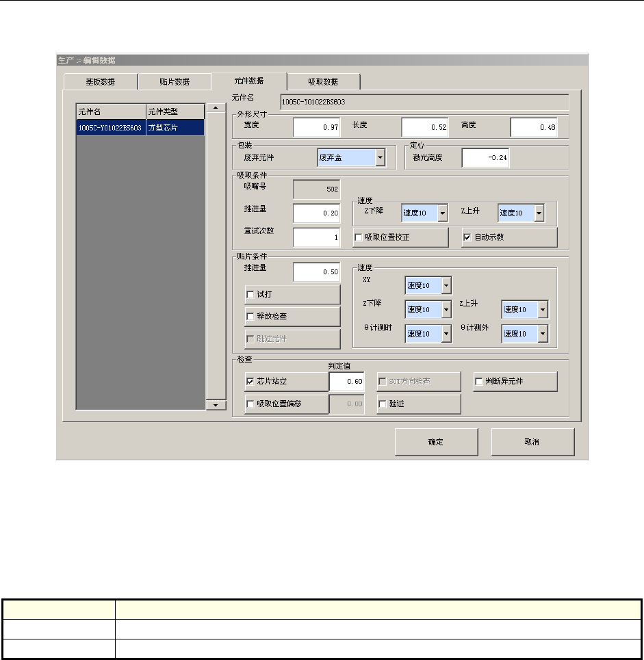
Task: Click the 判定值 field showing 0.60
Action: (x=347, y=382)
